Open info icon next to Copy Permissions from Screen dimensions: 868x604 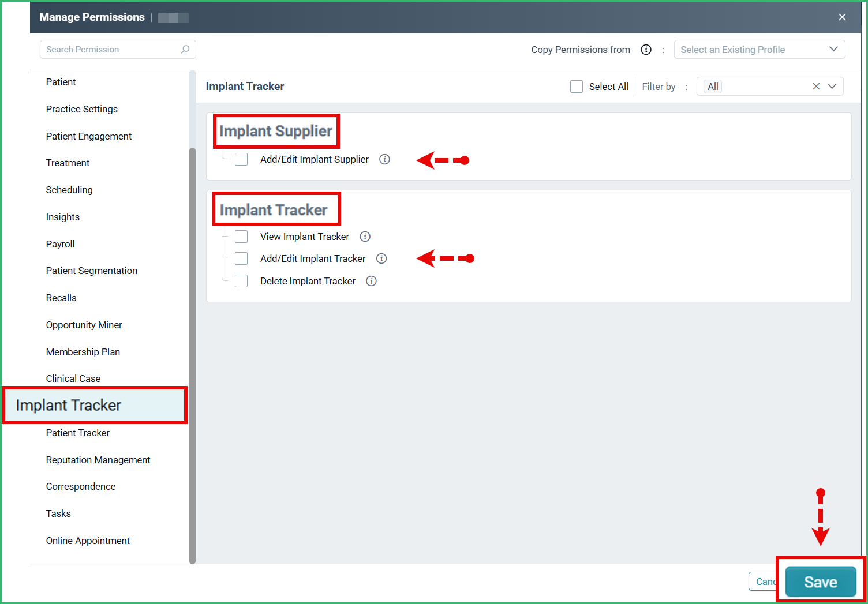point(646,50)
